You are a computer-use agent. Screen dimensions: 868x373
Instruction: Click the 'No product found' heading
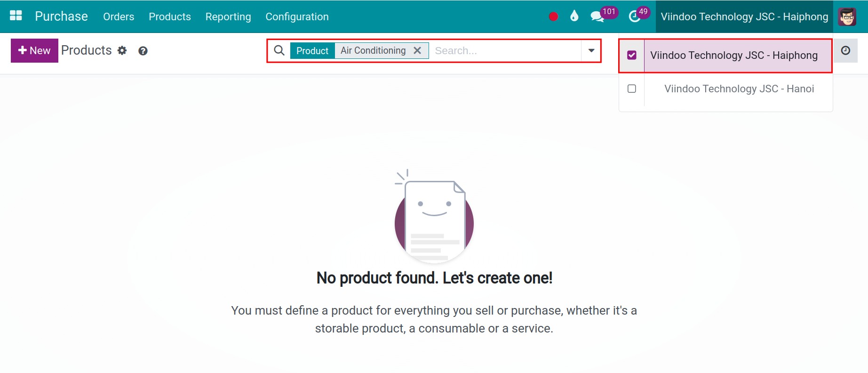[x=434, y=278]
